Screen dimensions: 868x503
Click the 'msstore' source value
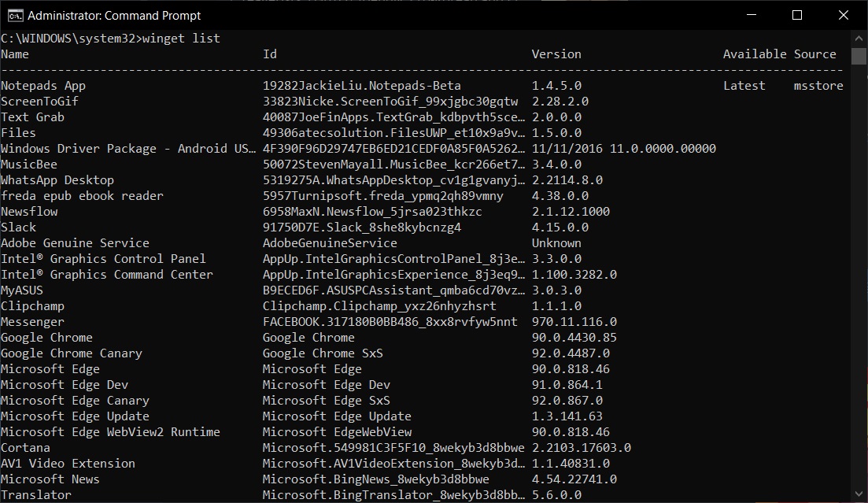tap(818, 86)
